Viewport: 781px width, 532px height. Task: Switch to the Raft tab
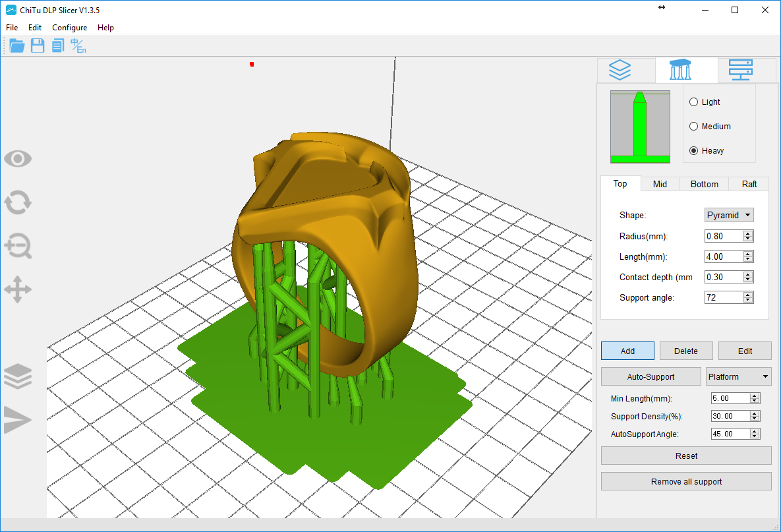pyautogui.click(x=749, y=184)
